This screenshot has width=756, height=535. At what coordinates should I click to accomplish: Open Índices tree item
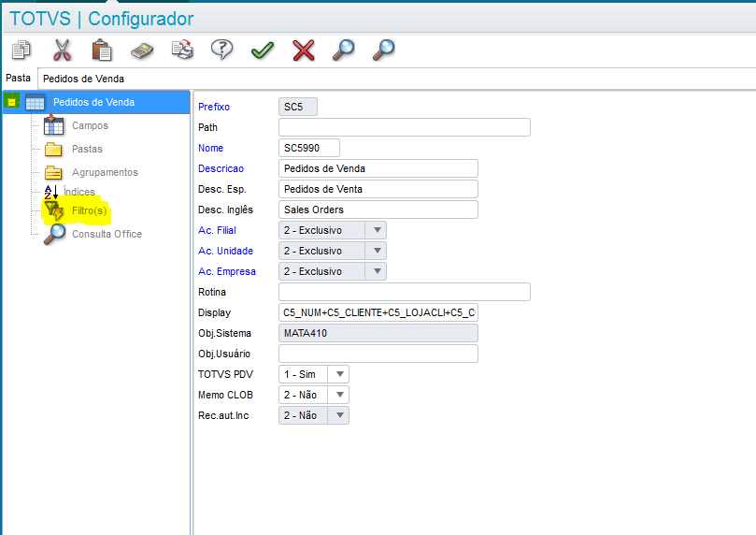(x=79, y=192)
